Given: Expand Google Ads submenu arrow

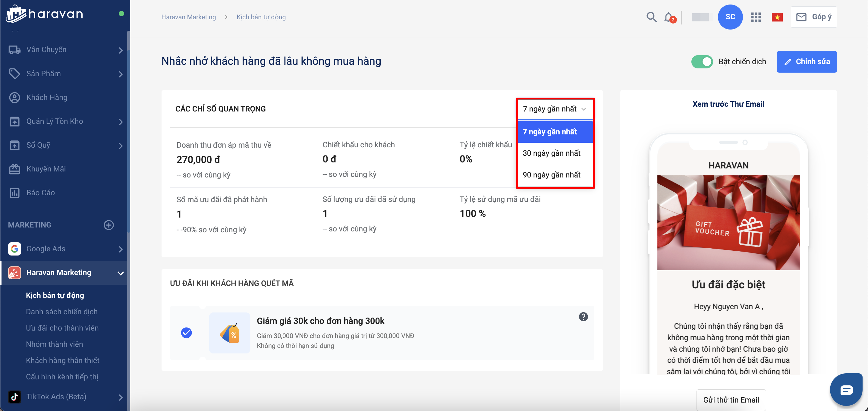Looking at the screenshot, I should [121, 249].
